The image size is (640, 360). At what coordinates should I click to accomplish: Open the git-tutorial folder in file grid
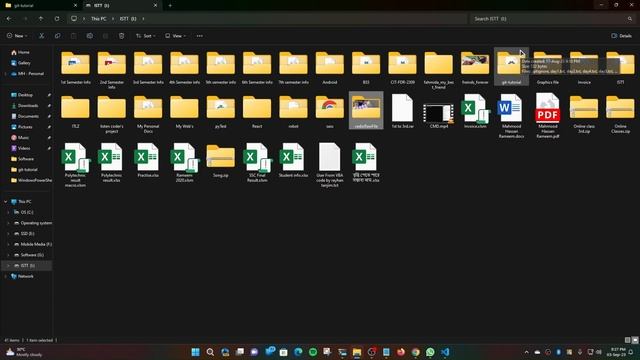(511, 68)
